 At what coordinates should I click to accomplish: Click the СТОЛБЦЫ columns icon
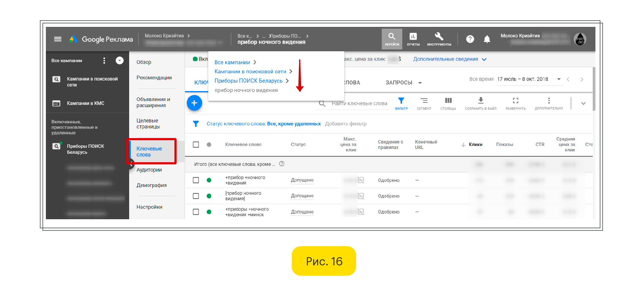pyautogui.click(x=448, y=103)
